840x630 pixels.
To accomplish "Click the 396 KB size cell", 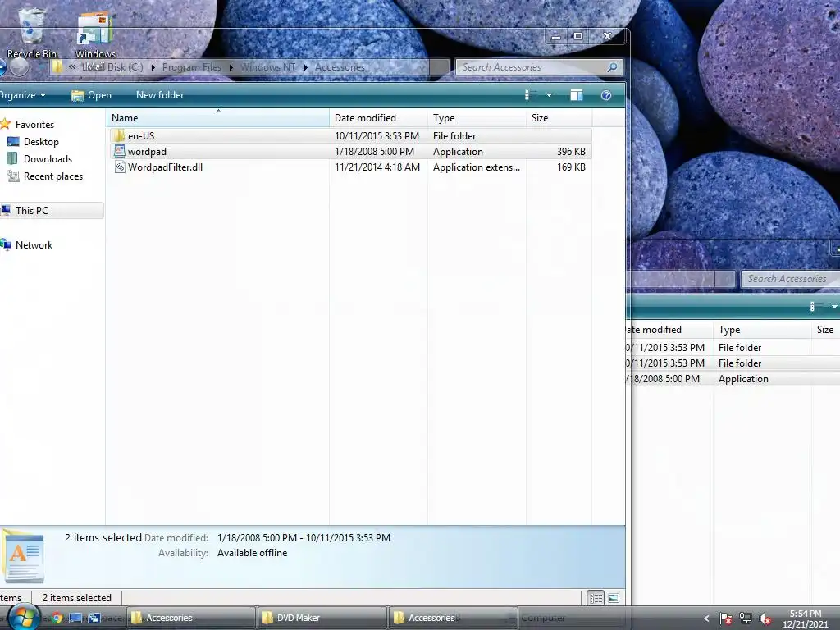I will coord(571,151).
